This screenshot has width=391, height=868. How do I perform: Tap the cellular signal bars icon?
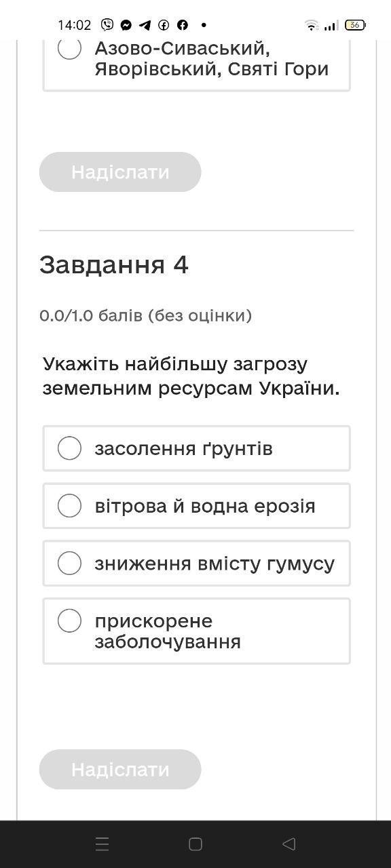331,26
